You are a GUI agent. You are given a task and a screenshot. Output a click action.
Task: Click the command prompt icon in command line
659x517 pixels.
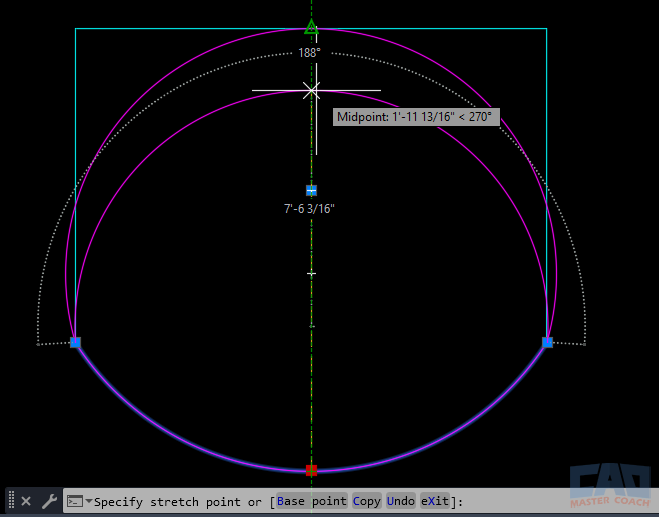click(75, 501)
